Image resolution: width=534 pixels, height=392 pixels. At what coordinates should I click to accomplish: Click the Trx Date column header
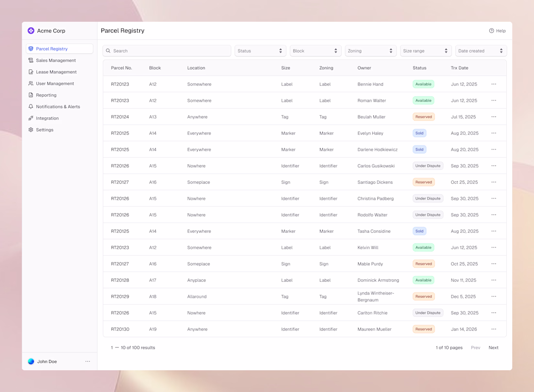459,68
